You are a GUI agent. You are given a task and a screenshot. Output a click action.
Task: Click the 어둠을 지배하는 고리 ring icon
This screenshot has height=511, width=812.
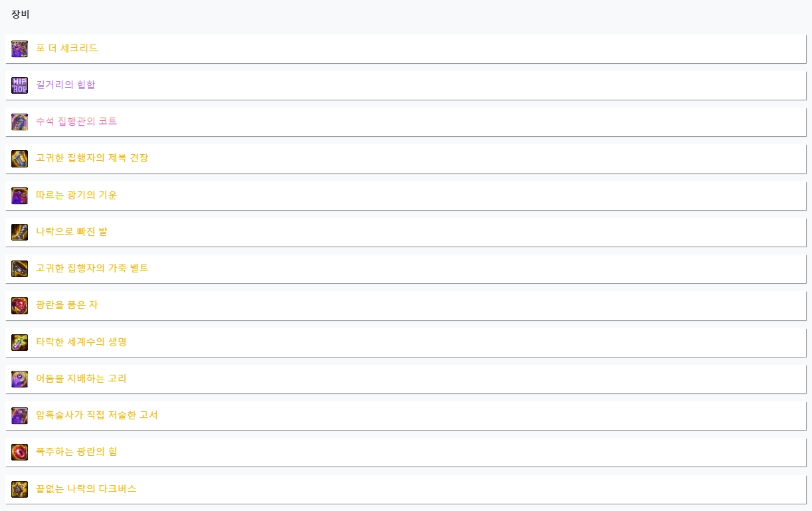click(20, 379)
